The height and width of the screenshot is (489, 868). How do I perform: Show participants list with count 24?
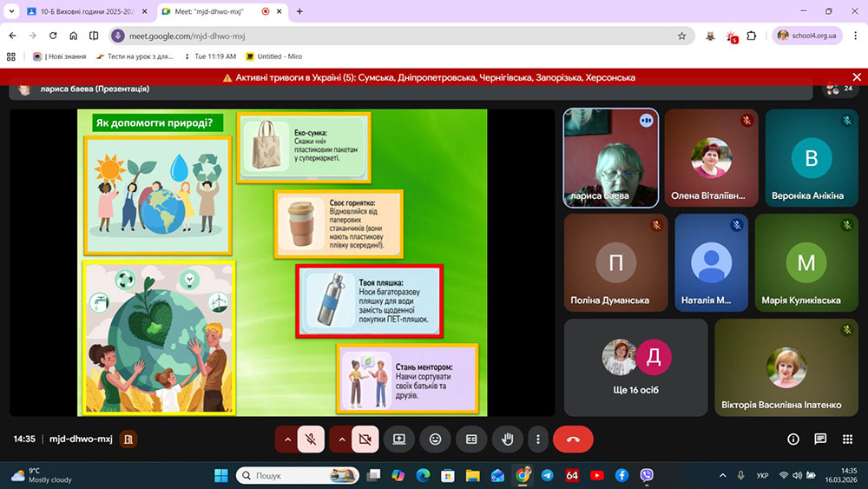tap(839, 89)
